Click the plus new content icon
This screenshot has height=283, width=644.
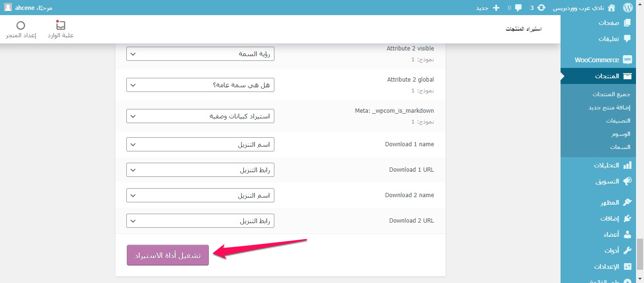tap(495, 8)
